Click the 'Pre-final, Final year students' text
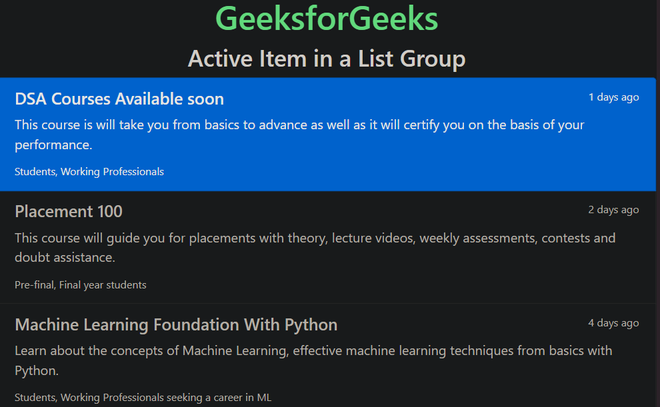This screenshot has height=407, width=660. tap(80, 285)
